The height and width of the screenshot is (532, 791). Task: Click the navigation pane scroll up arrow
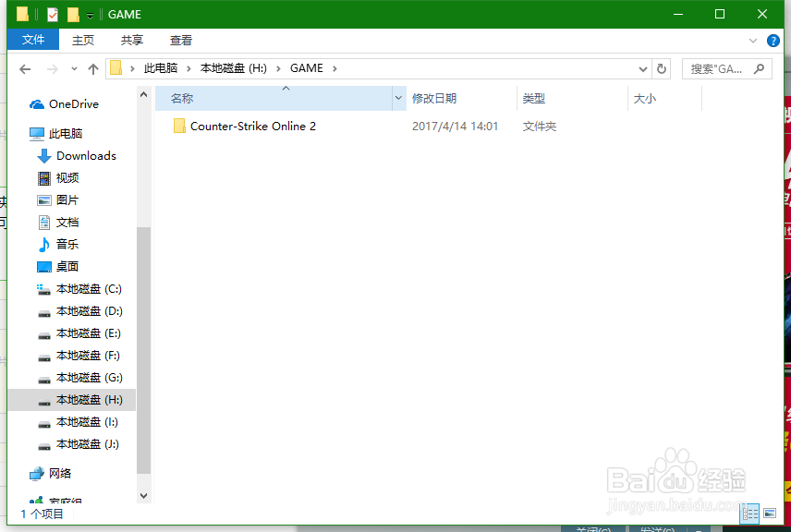coord(144,94)
